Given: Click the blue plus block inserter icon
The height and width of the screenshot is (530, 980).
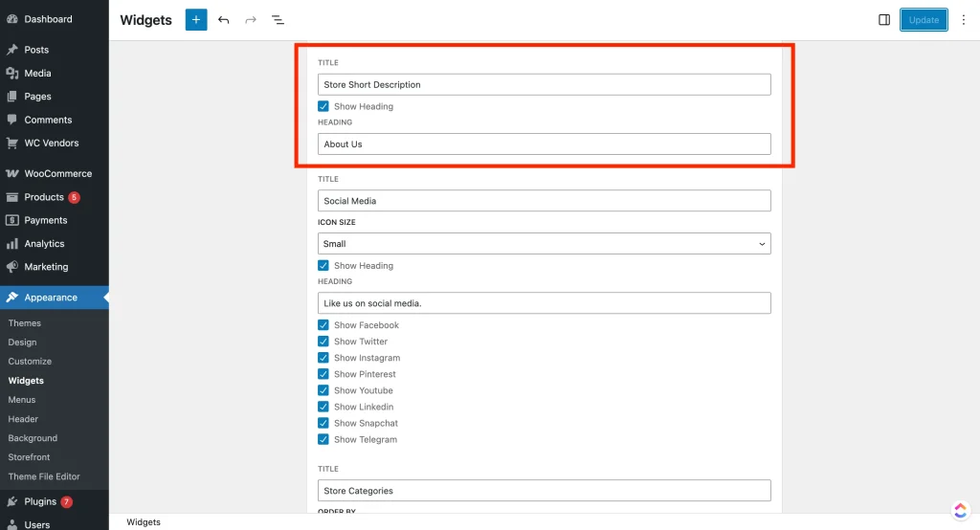Looking at the screenshot, I should point(196,20).
